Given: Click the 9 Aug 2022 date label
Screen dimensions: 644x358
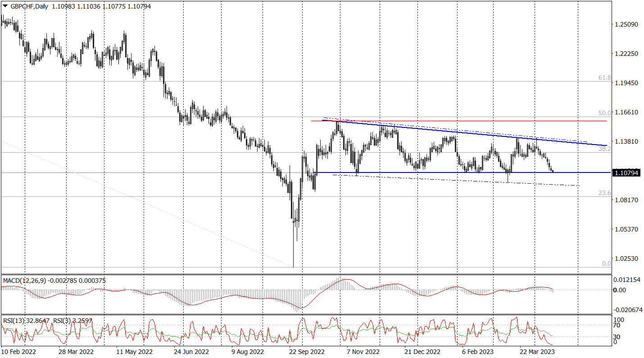Looking at the screenshot, I should [x=248, y=351].
